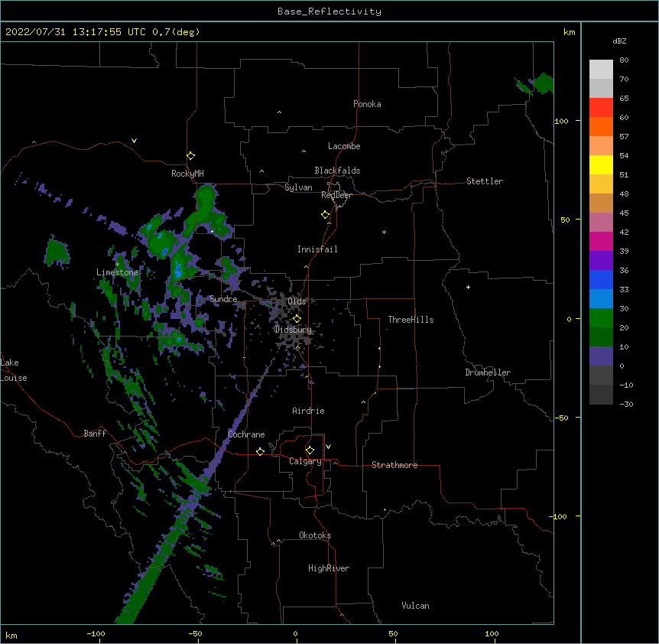Select the white asterisk east of Innisfail
Screen dimensions: 659x644
tap(384, 232)
